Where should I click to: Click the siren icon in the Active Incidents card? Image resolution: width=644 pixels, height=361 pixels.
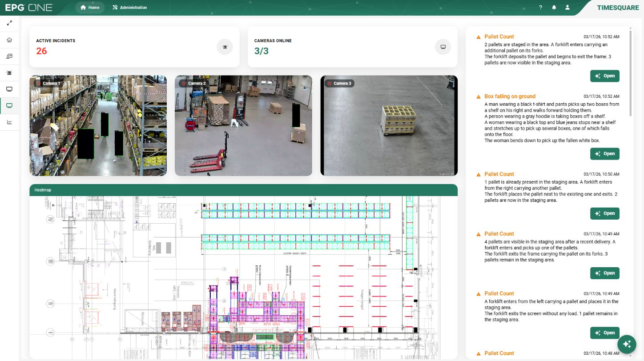click(225, 47)
